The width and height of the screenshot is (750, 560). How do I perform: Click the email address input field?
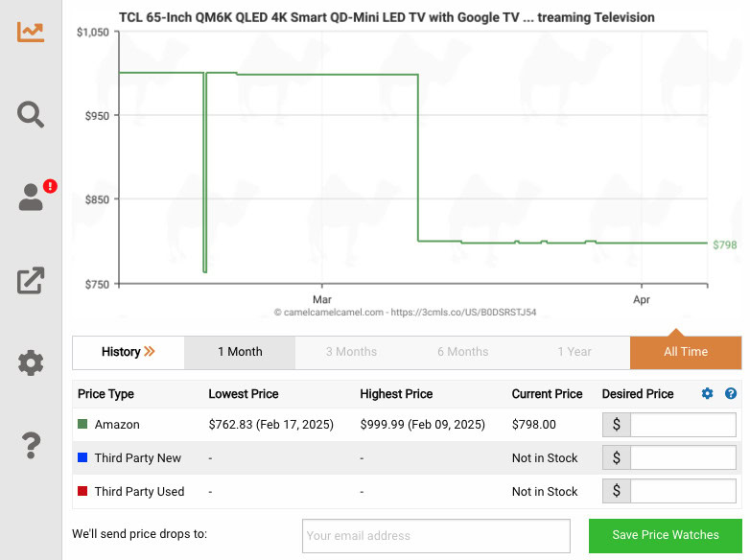click(x=435, y=536)
